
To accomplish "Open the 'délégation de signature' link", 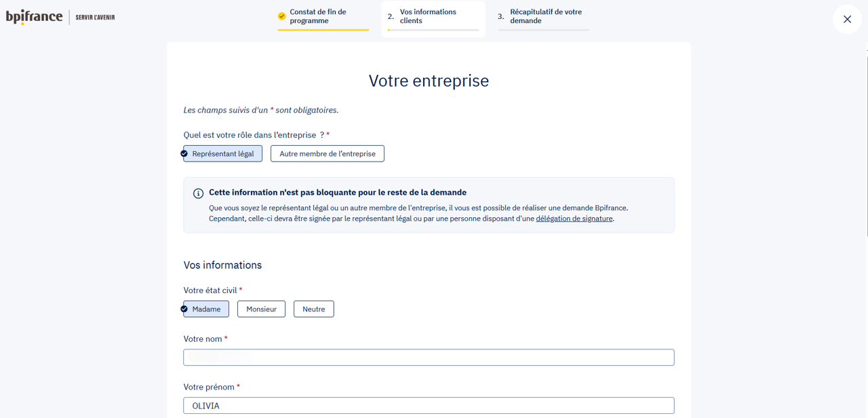I will pos(574,218).
